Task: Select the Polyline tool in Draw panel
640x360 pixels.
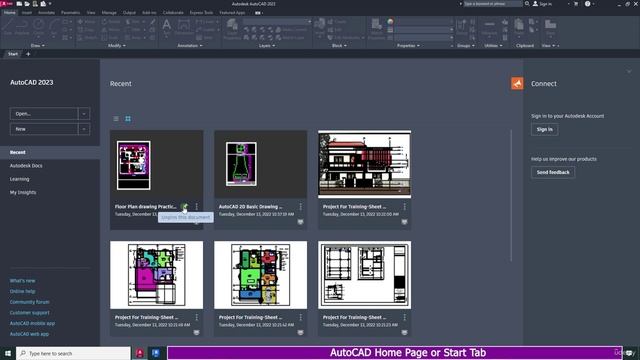Action: click(x=22, y=26)
